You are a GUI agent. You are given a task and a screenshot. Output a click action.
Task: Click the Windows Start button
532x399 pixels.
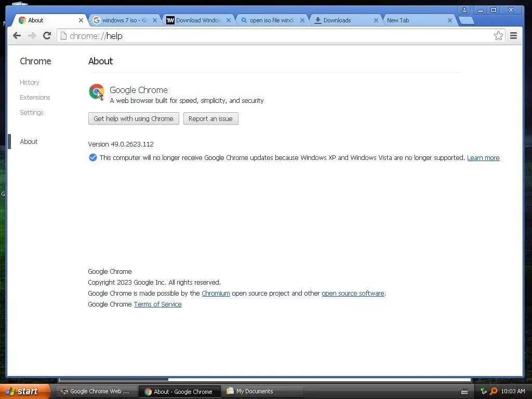[x=24, y=391]
